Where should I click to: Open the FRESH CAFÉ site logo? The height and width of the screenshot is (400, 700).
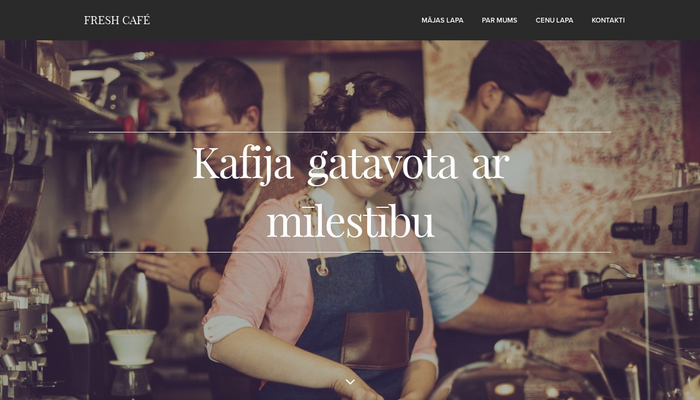117,20
